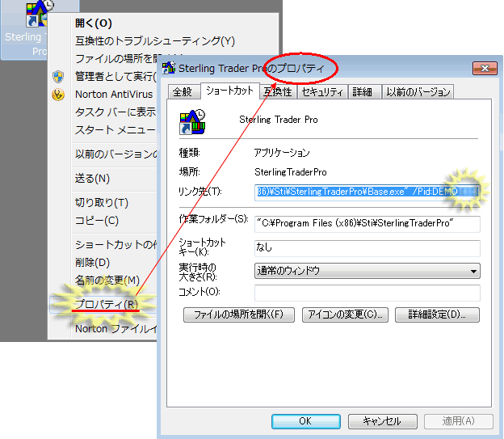The width and height of the screenshot is (504, 439).
Task: Click the properties dialog title bar icon
Action: pos(169,68)
